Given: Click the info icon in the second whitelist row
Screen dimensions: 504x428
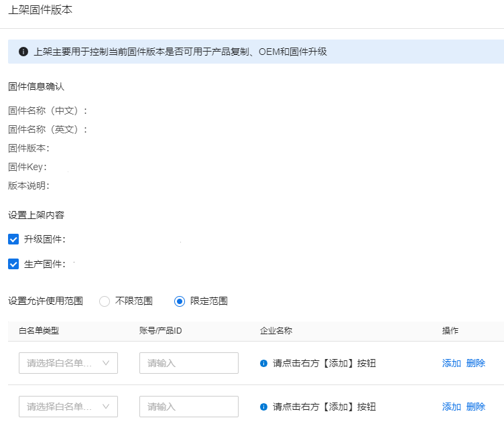Looking at the screenshot, I should (263, 407).
